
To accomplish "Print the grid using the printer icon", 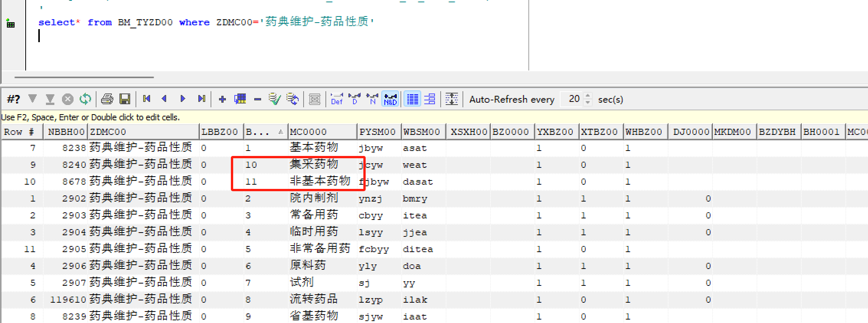I will (x=107, y=99).
